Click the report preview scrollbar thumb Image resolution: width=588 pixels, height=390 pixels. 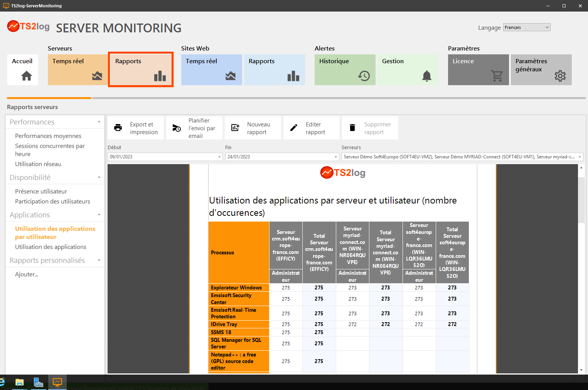581,200
